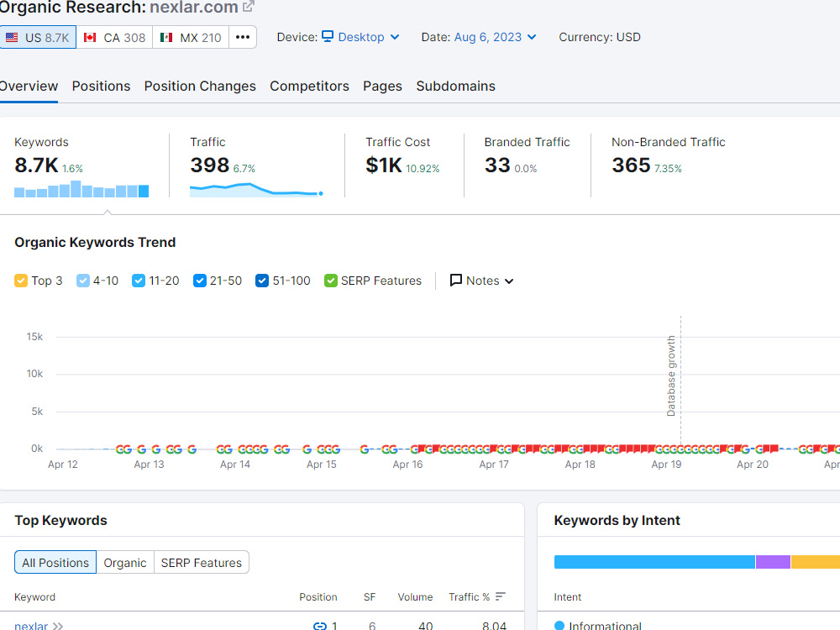Click the sitelinks icon beside position 1

click(x=320, y=626)
